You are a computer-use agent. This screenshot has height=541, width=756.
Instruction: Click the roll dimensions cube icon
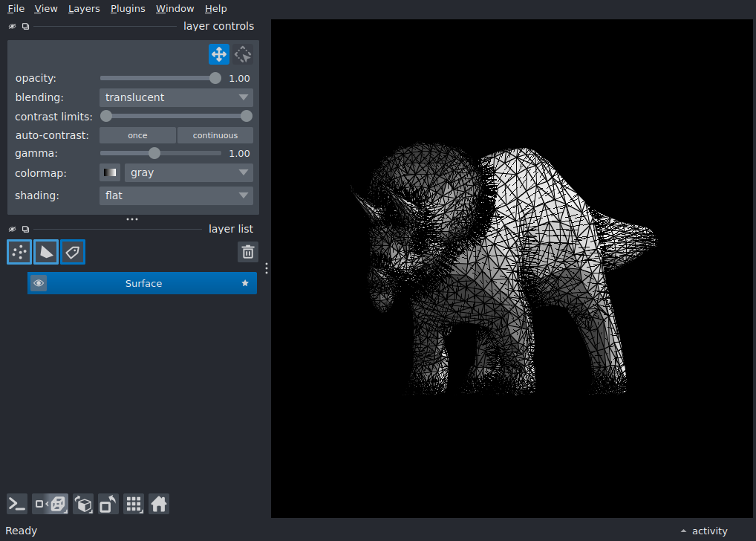tap(83, 505)
